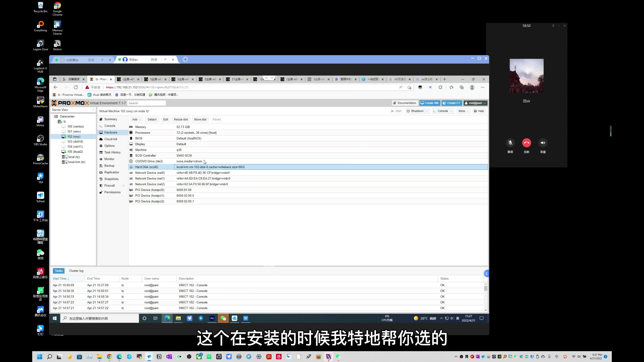Screen dimensions: 644x362
Task: Open the Monitor section icon
Action: 101,159
